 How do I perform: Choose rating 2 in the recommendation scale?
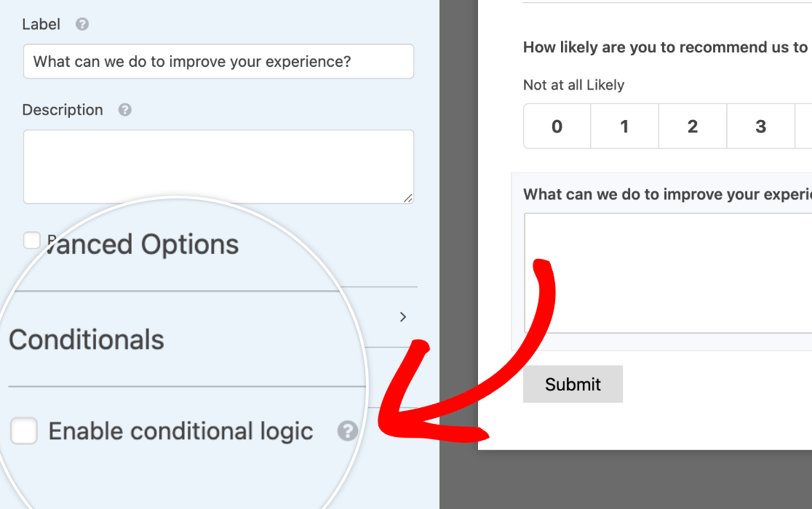[x=693, y=127]
